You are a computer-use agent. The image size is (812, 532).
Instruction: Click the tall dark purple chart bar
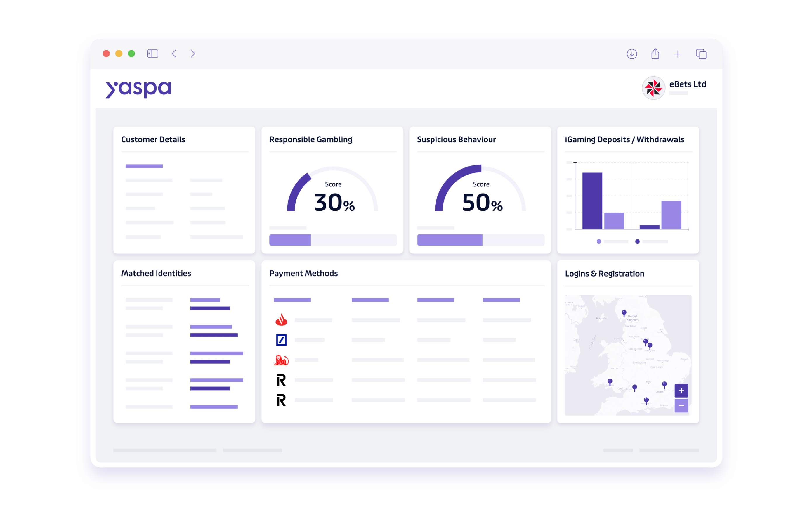592,201
